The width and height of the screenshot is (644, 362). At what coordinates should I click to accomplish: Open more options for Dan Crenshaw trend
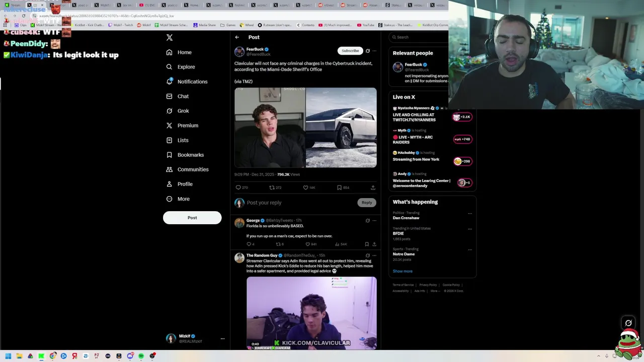point(470,214)
